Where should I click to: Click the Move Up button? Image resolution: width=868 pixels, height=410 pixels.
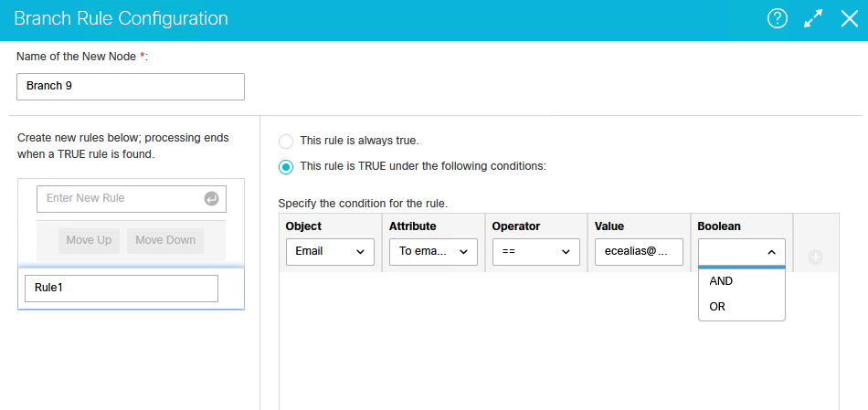click(90, 241)
